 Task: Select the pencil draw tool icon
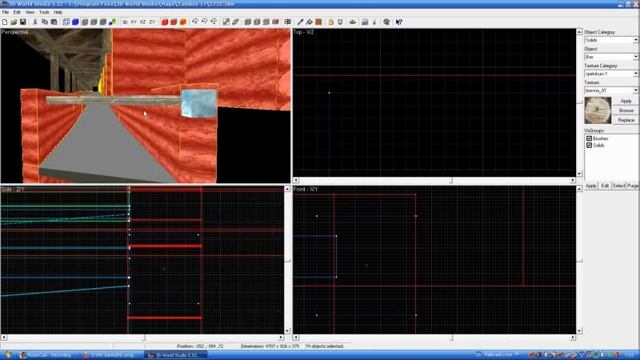[x=300, y=22]
